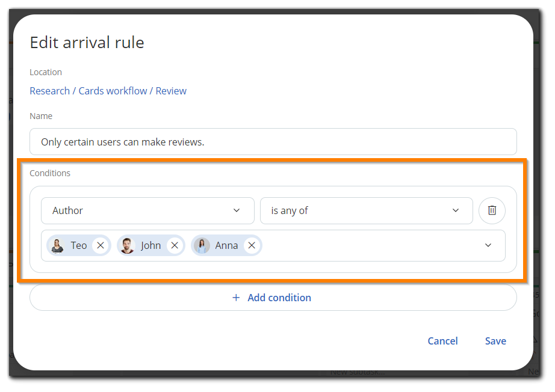
Task: Remove John by clicking his X icon
Action: click(174, 245)
